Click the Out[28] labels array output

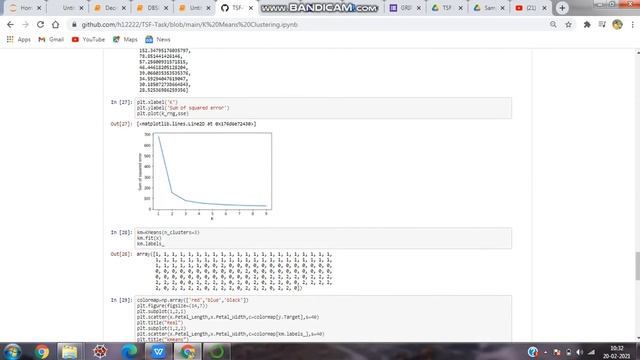[235, 271]
